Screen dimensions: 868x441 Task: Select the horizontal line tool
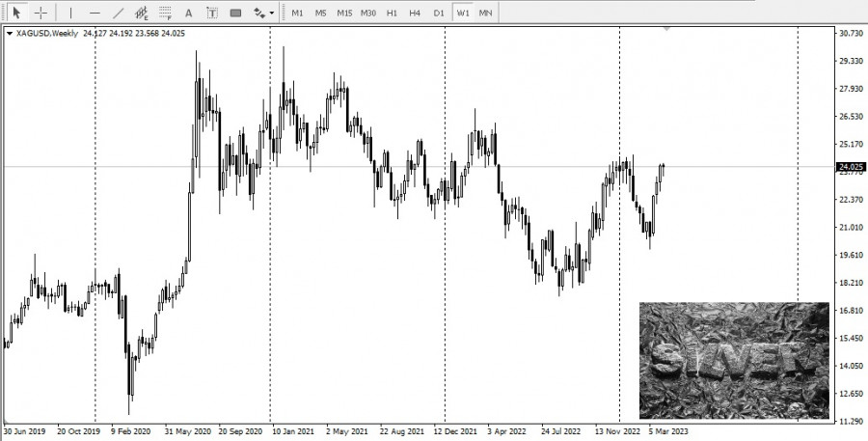tap(95, 13)
